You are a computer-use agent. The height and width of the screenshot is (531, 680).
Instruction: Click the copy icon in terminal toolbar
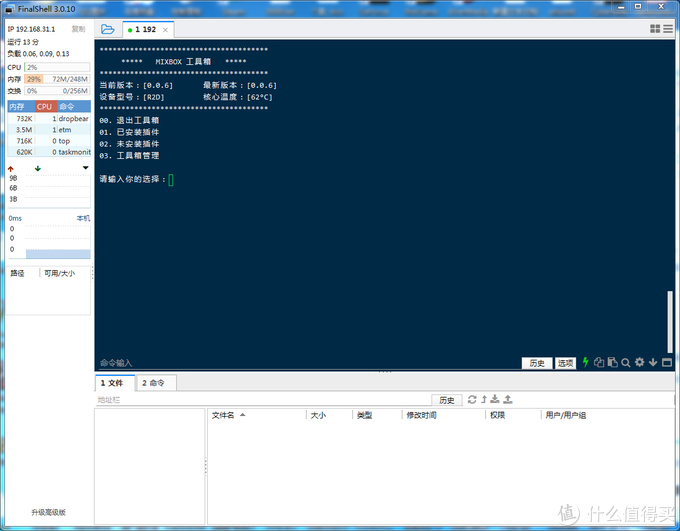pyautogui.click(x=599, y=362)
